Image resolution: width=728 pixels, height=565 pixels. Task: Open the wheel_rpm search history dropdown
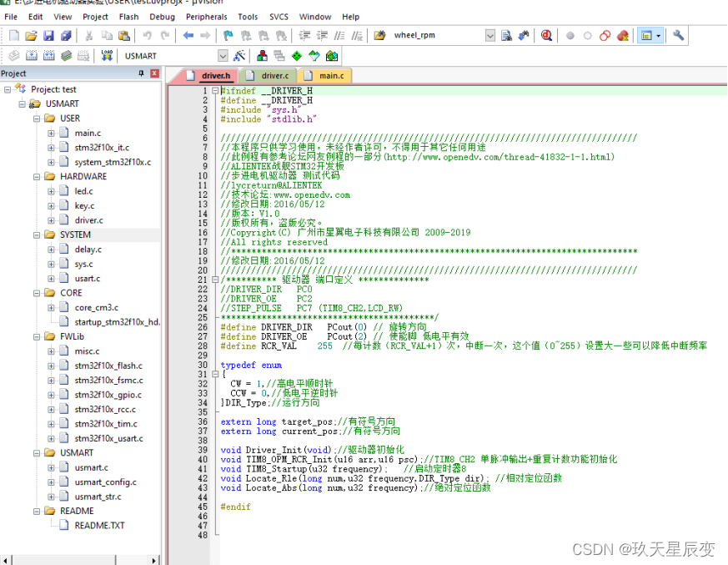(490, 35)
